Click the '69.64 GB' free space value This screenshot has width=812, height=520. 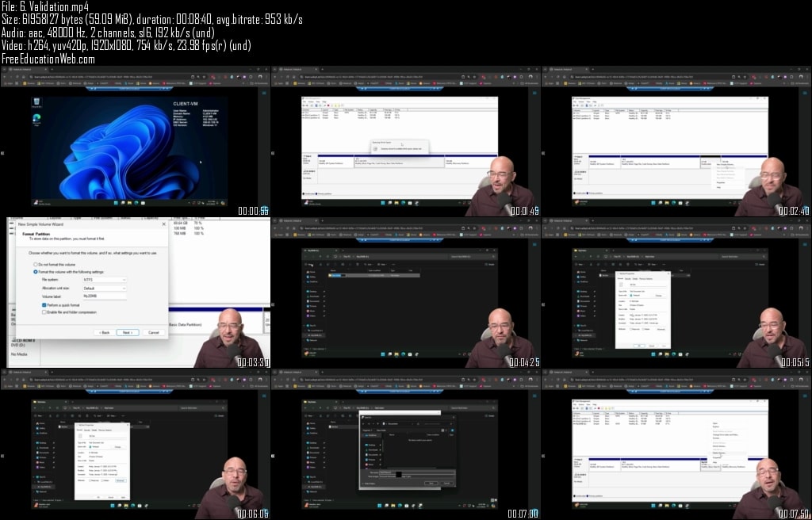point(181,223)
